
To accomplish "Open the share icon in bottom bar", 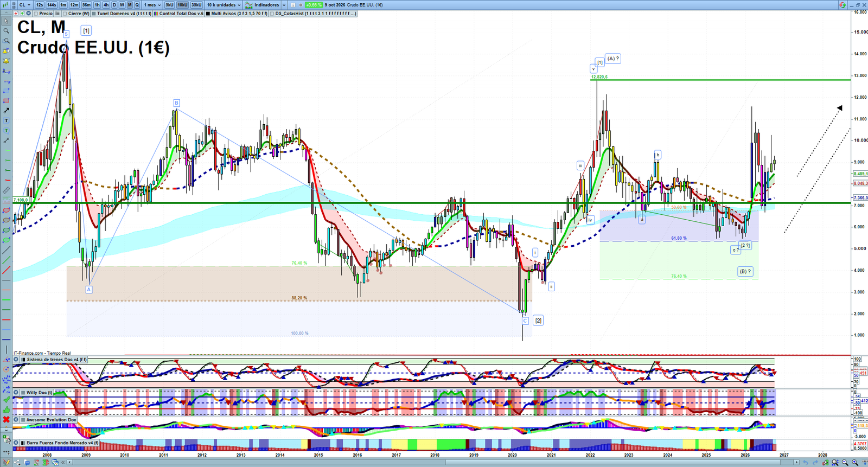I will coord(17,463).
